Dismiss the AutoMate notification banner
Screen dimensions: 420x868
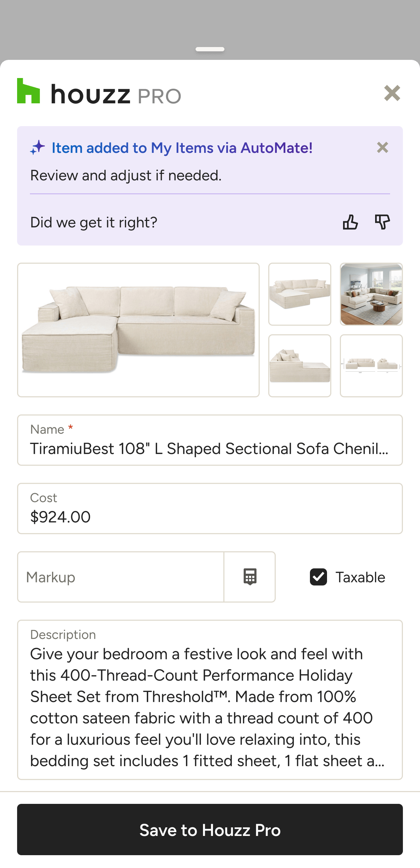382,148
